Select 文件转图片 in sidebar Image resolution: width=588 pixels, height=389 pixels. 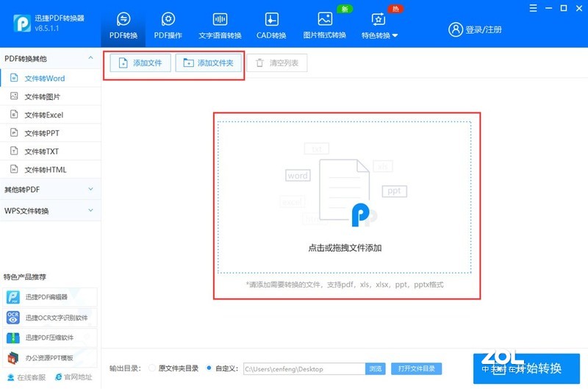[x=51, y=96]
